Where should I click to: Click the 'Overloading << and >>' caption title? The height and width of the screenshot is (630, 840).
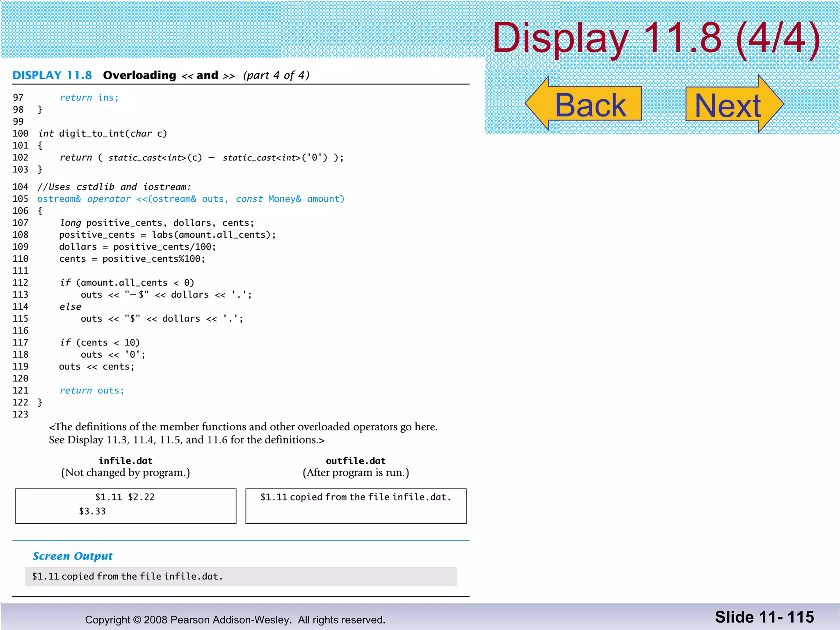[x=169, y=75]
